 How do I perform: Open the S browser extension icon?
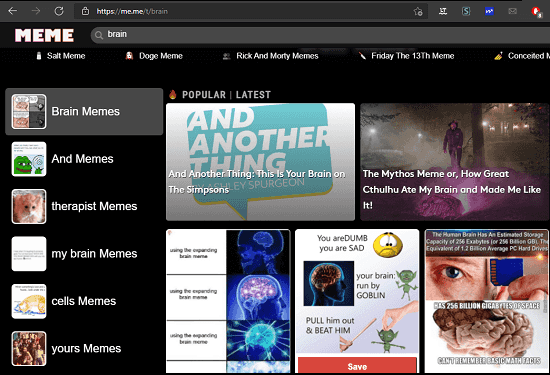(x=466, y=11)
